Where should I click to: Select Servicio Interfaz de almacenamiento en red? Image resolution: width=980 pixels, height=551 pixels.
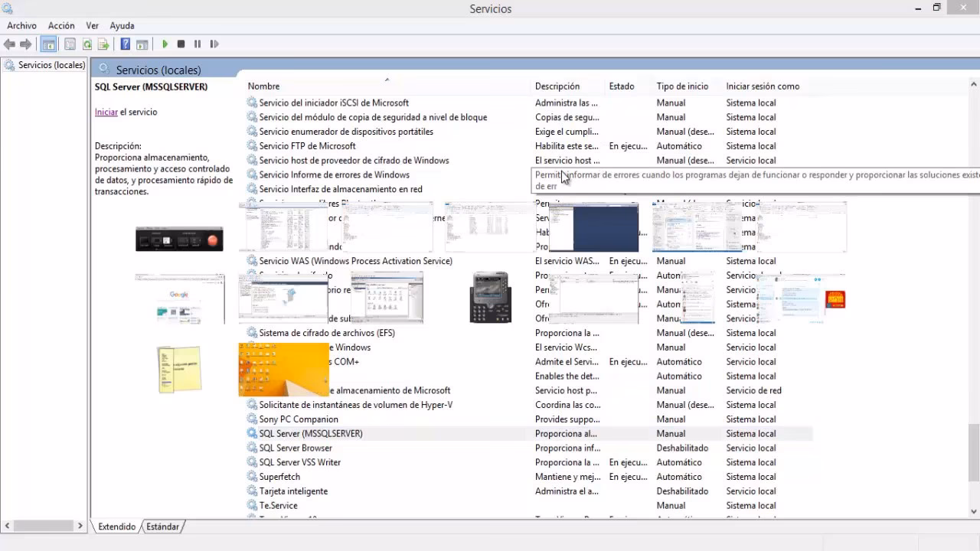point(341,189)
